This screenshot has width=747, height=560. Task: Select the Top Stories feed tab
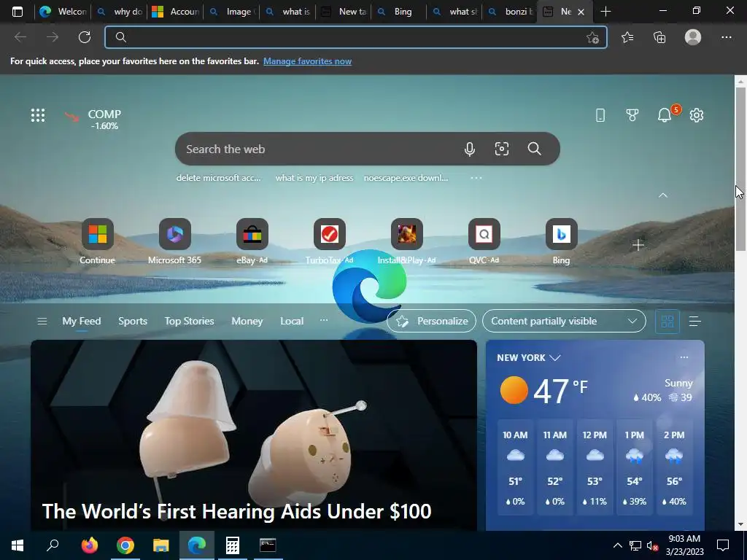pyautogui.click(x=189, y=321)
